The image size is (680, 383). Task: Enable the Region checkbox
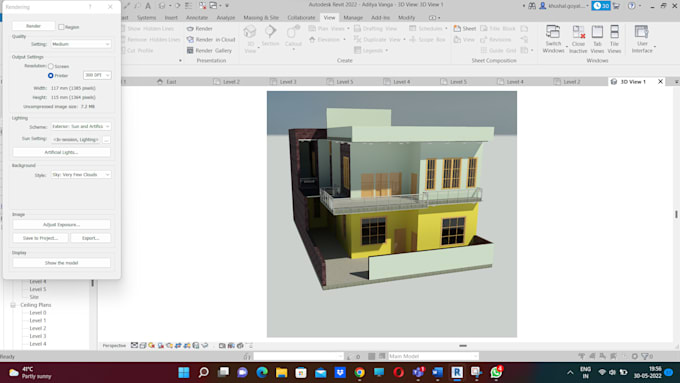point(61,27)
